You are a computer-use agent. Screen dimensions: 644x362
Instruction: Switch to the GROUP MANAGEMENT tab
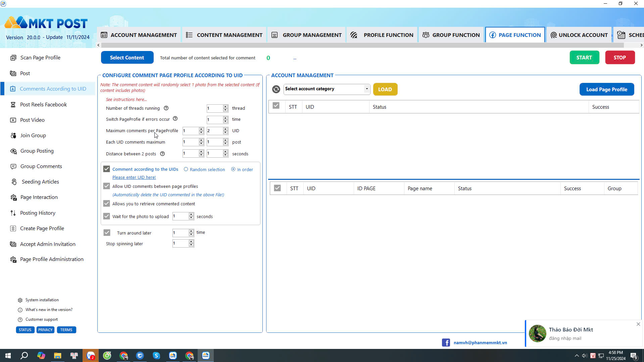[x=306, y=35]
